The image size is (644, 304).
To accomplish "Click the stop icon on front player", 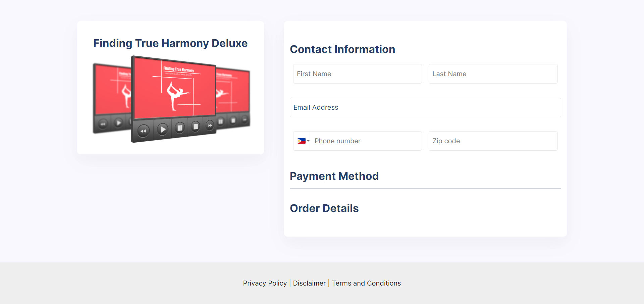I will click(x=196, y=126).
